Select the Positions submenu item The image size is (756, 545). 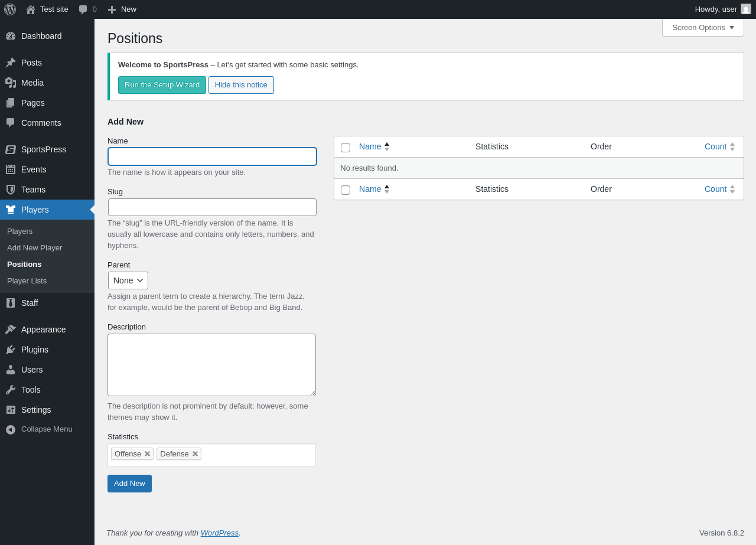tap(24, 264)
